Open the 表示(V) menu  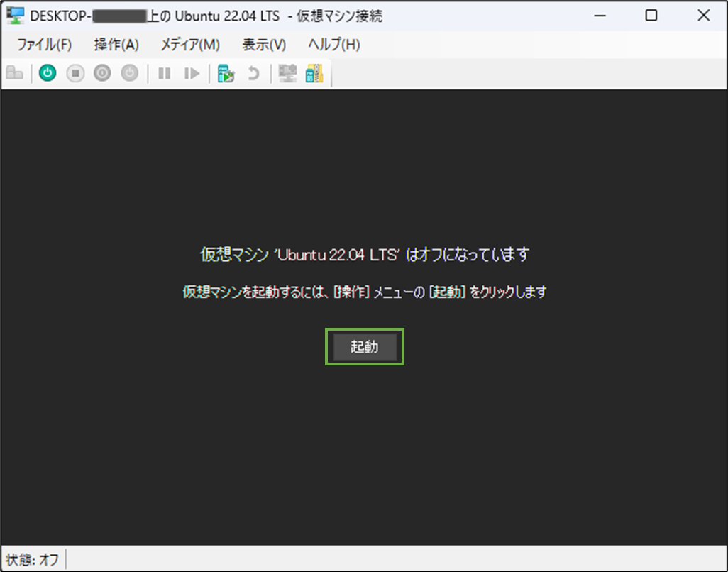pos(263,44)
